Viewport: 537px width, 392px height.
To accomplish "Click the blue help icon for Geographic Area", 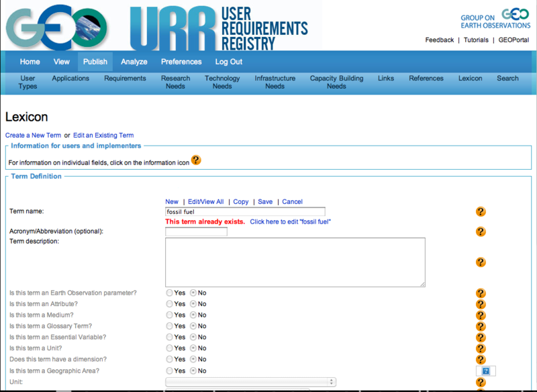I will [486, 371].
